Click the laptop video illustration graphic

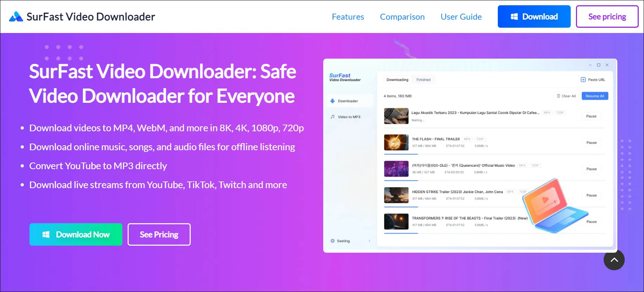click(555, 206)
